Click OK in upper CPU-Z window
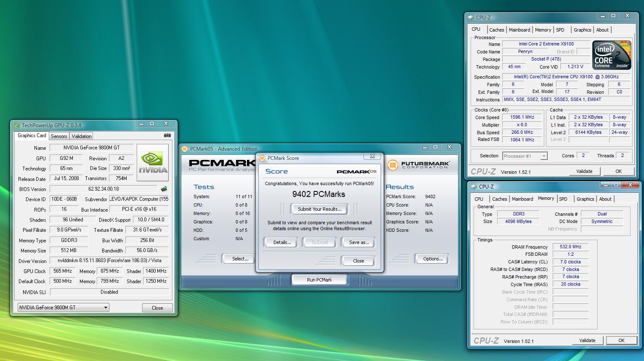 click(618, 171)
